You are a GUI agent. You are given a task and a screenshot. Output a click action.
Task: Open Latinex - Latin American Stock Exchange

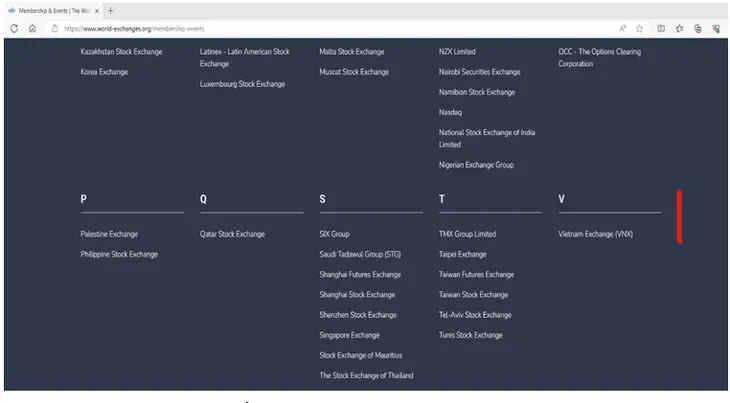point(245,58)
